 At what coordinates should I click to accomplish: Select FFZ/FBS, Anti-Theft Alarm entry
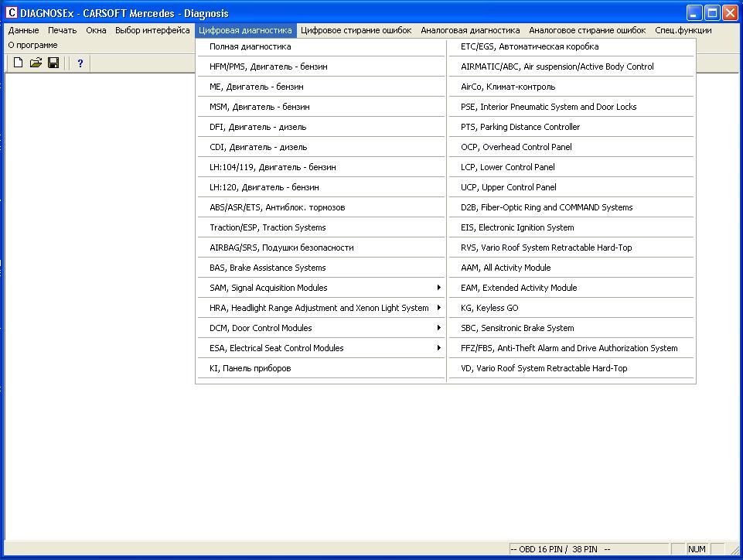point(571,348)
